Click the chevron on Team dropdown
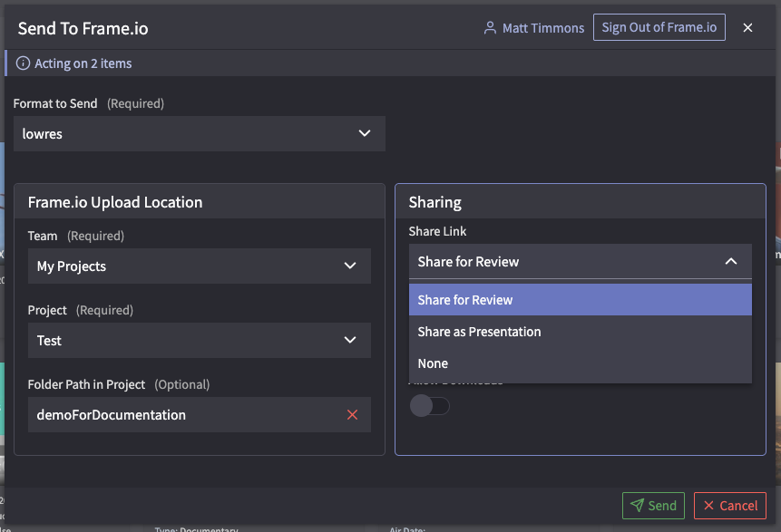The width and height of the screenshot is (781, 532). (x=350, y=266)
